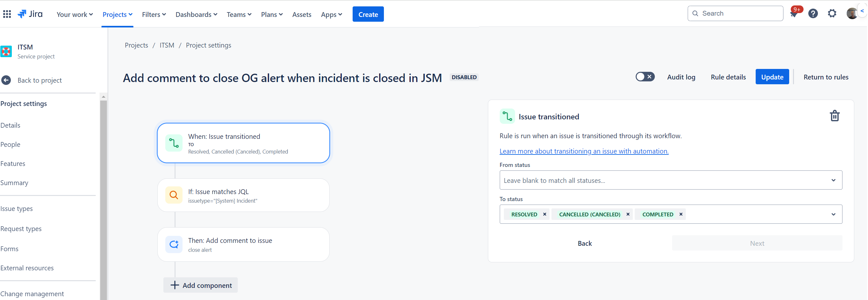The image size is (868, 300).
Task: Click the Project settings breadcrumb link
Action: pos(208,45)
